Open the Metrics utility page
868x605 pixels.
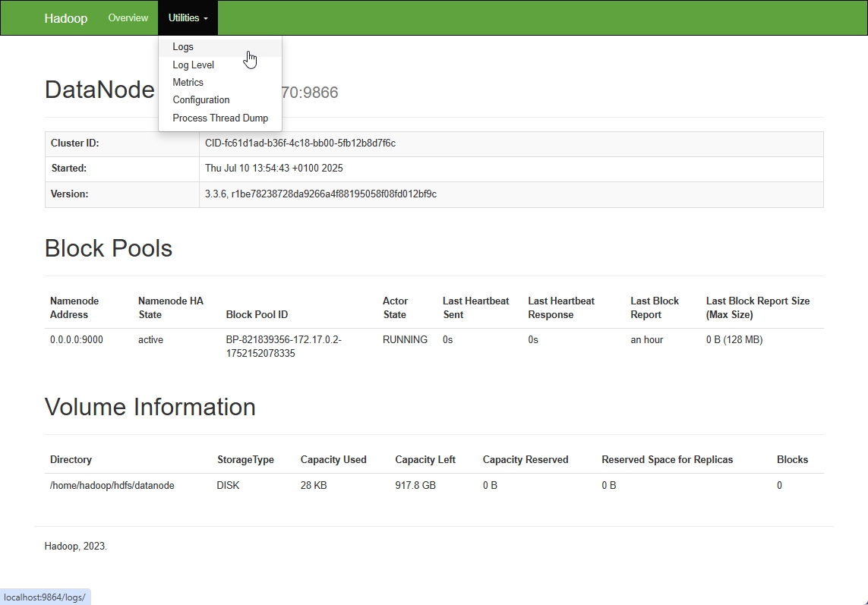coord(188,82)
